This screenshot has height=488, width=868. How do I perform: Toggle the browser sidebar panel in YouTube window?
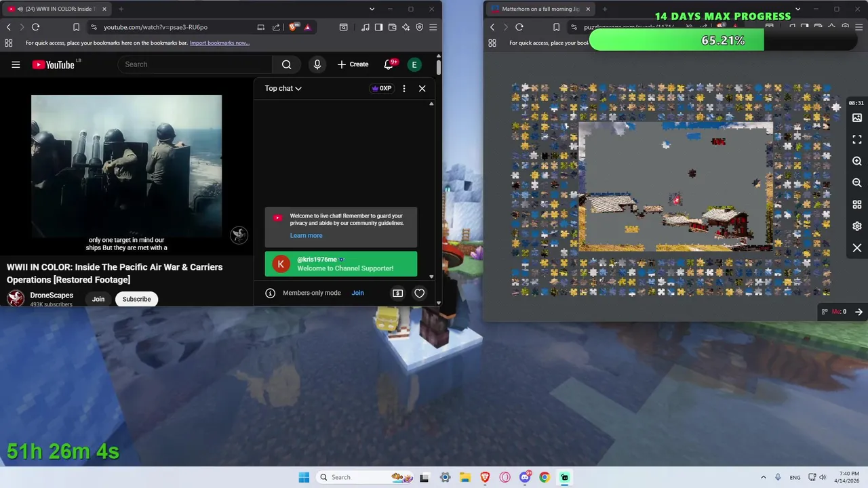[x=378, y=27]
